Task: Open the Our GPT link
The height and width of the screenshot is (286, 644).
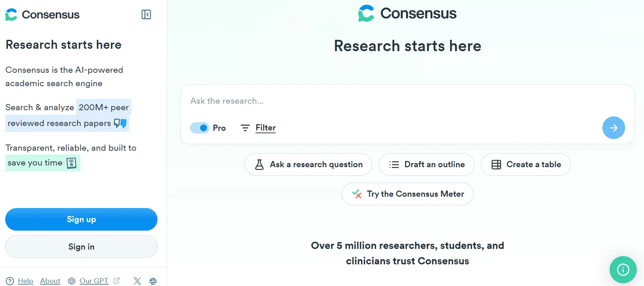Action: [x=94, y=281]
